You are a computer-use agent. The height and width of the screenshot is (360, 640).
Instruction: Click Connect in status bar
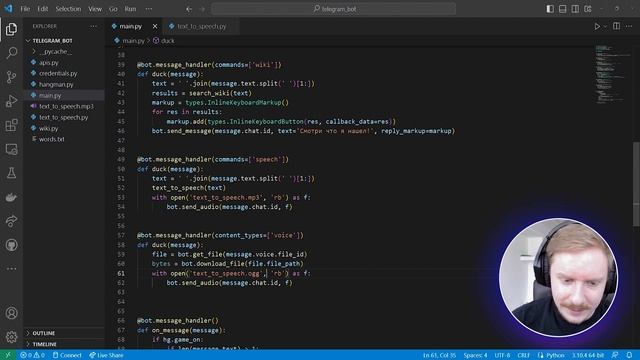point(67,355)
